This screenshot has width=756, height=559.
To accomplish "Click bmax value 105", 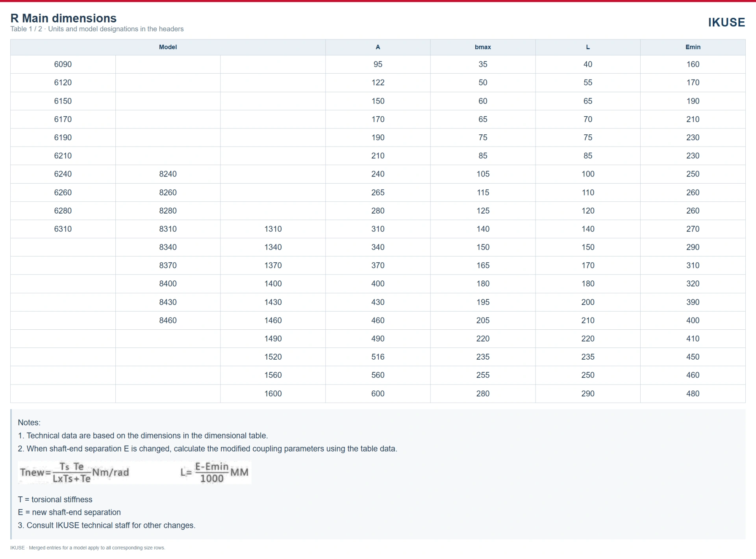I will click(x=483, y=174).
